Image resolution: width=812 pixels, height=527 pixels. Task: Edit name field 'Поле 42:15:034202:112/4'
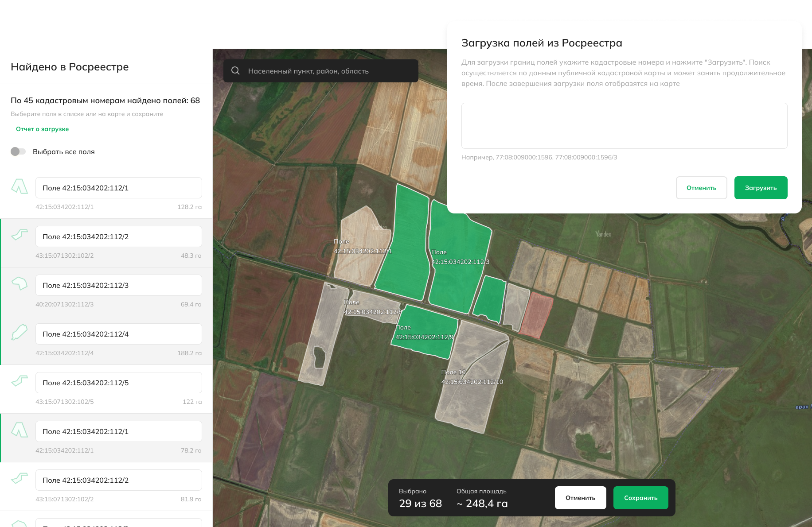point(119,334)
